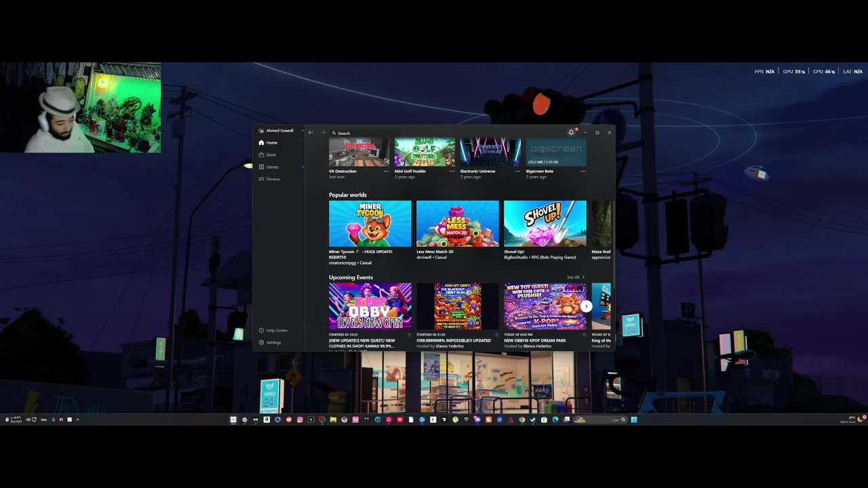Go forward with the right arrow
This screenshot has height=488, width=868.
click(x=323, y=133)
